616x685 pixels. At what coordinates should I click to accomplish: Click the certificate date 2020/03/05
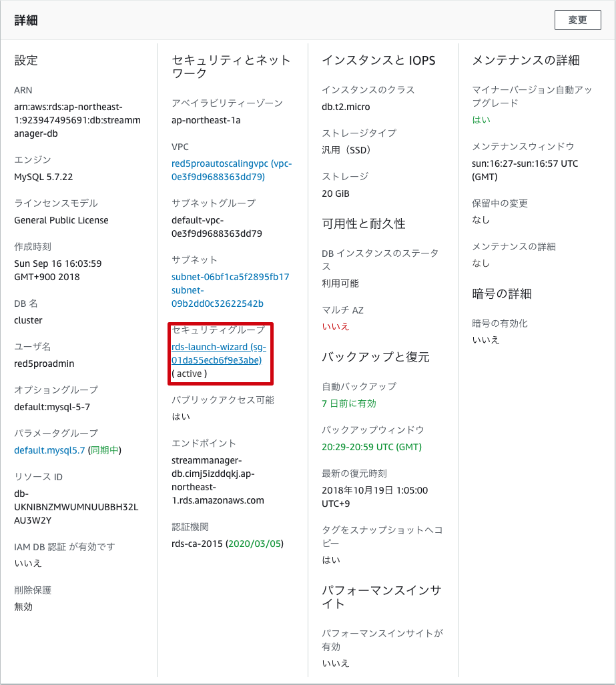pyautogui.click(x=255, y=544)
